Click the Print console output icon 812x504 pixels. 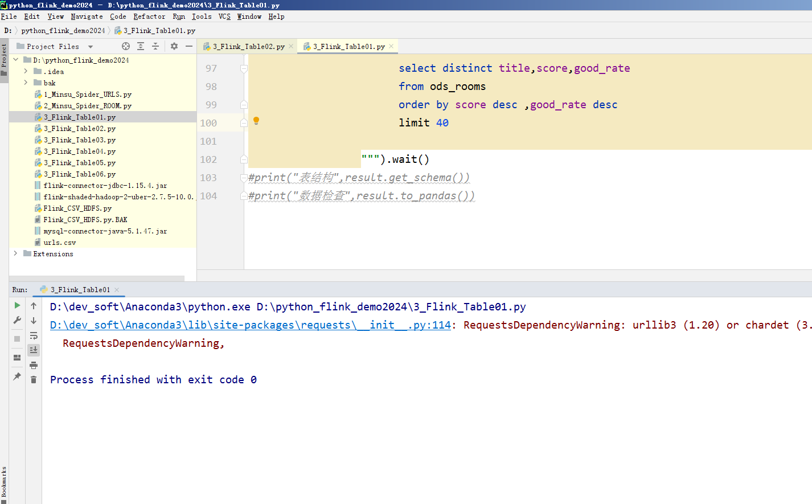(34, 365)
